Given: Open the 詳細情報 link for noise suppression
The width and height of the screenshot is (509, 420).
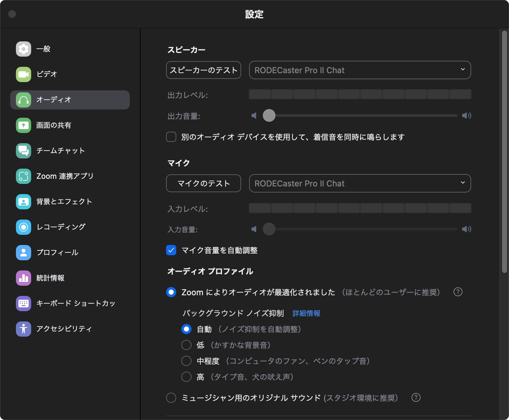Looking at the screenshot, I should [x=306, y=313].
